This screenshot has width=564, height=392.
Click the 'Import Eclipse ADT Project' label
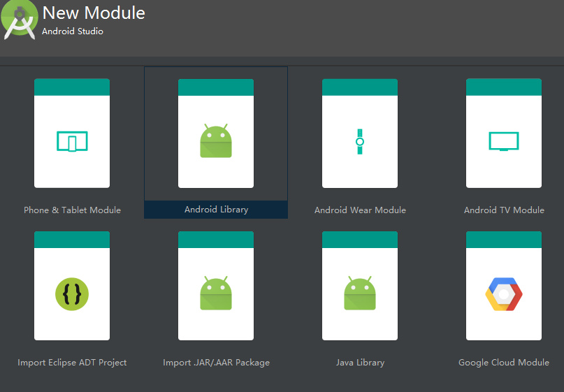click(x=72, y=363)
